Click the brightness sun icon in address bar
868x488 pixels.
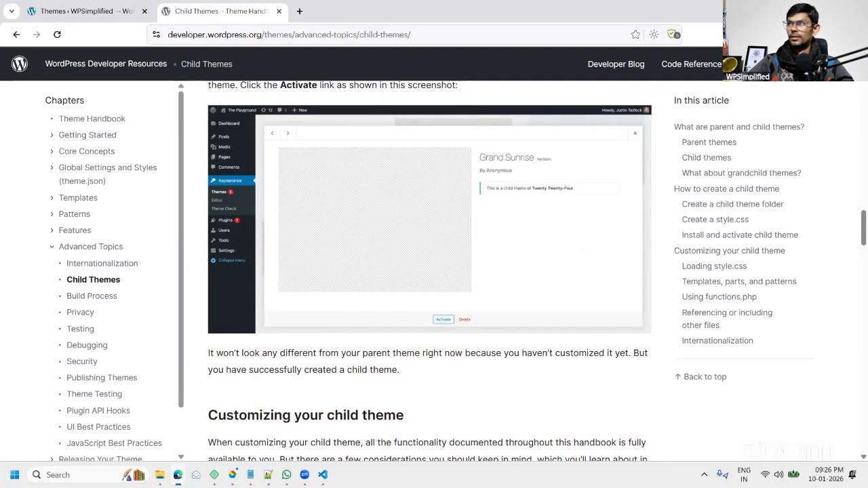(x=654, y=35)
